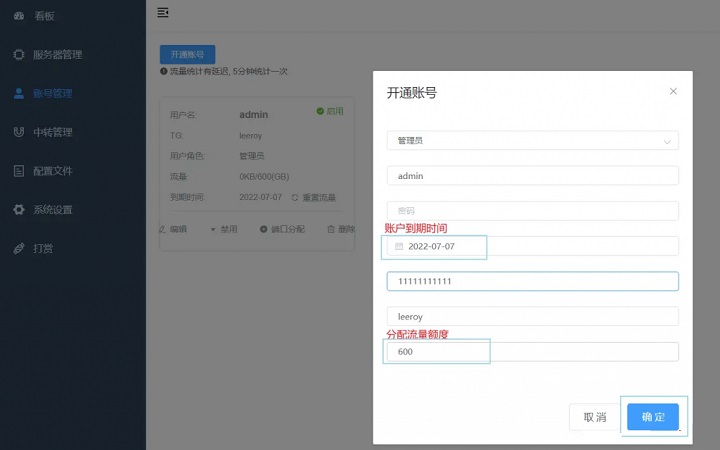Click the admin username input field
The image size is (720, 450).
[533, 175]
